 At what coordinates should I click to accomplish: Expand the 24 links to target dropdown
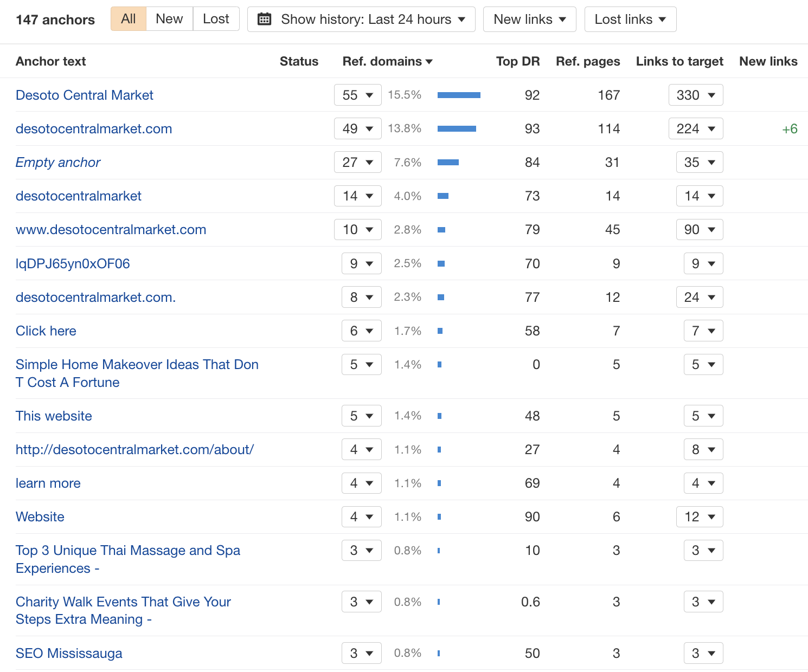pyautogui.click(x=700, y=297)
